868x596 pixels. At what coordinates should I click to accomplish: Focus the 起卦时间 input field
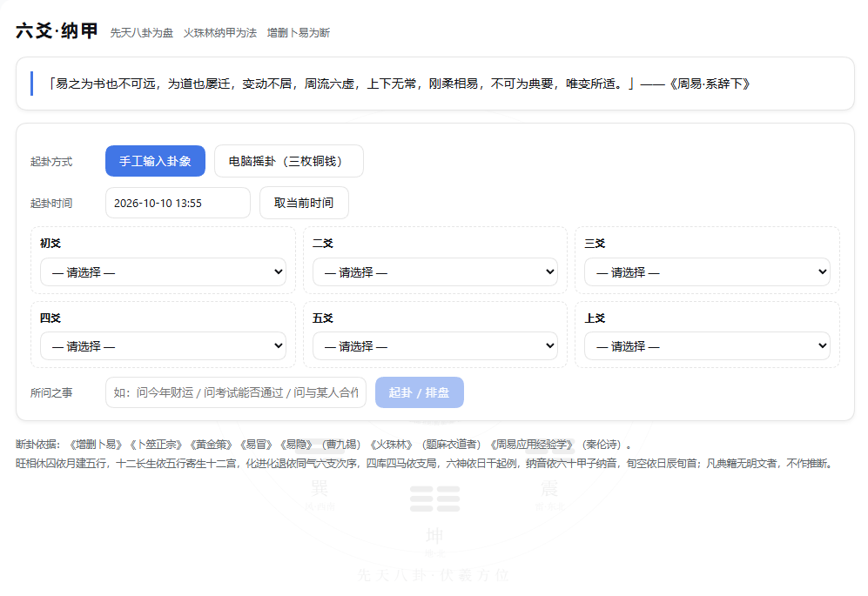pyautogui.click(x=178, y=203)
